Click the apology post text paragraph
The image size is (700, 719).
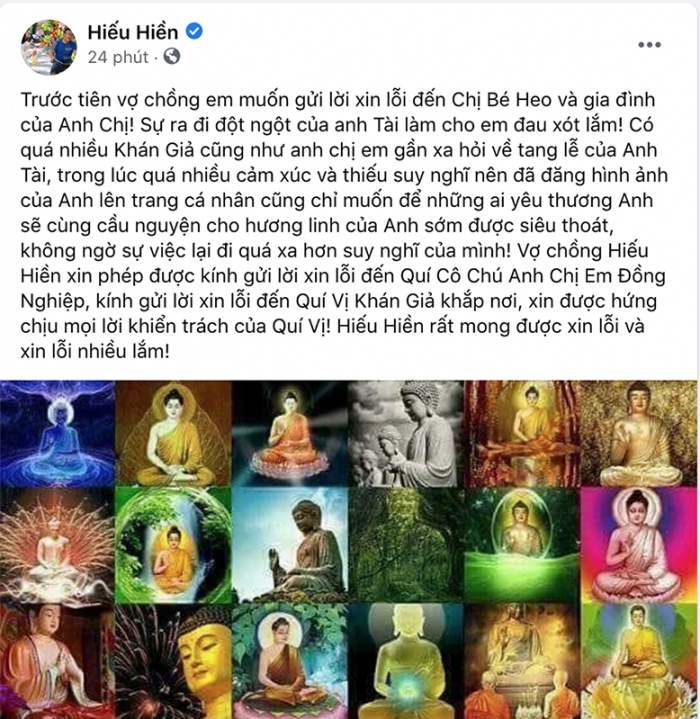[344, 226]
